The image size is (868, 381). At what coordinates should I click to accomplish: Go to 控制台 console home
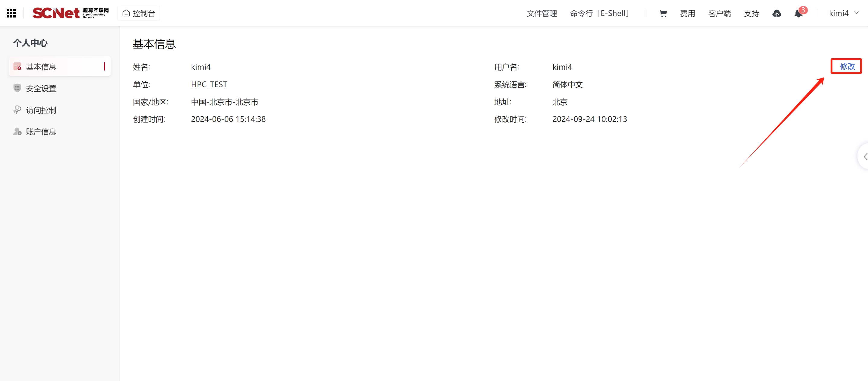pos(139,13)
